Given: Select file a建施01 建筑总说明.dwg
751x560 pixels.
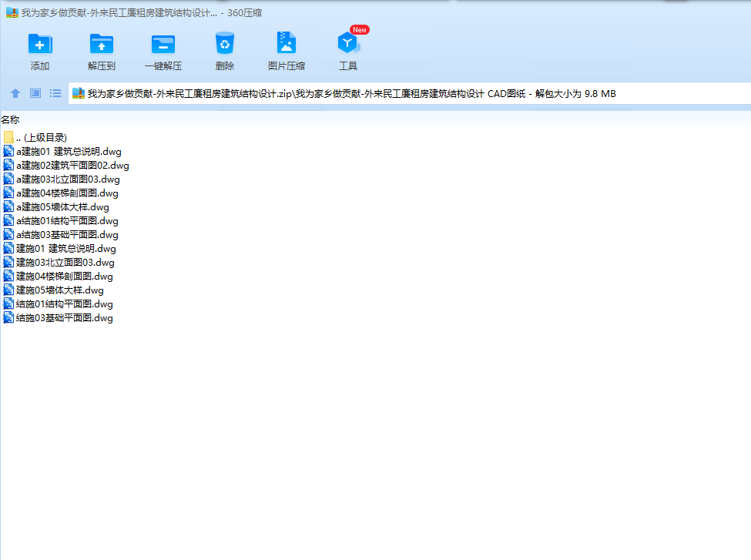Looking at the screenshot, I should click(x=69, y=152).
